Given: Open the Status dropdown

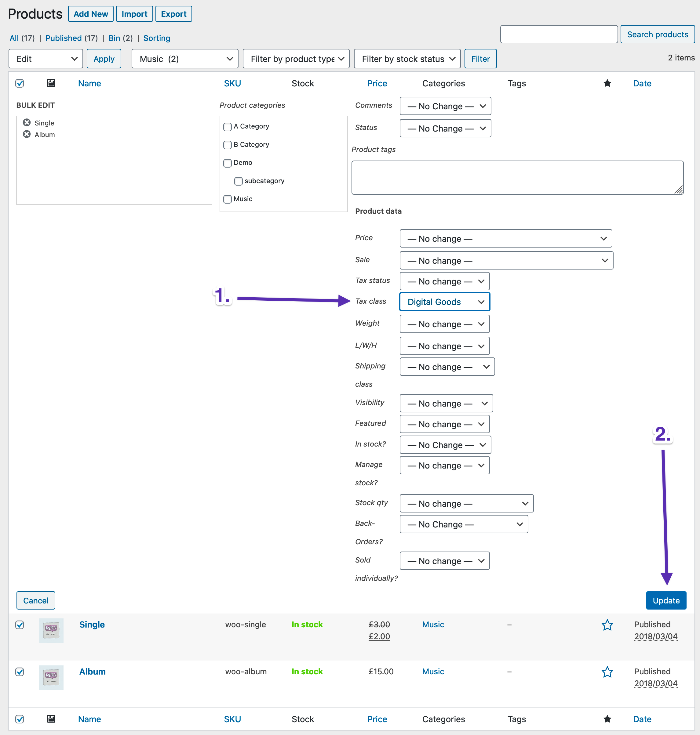Looking at the screenshot, I should click(x=445, y=128).
